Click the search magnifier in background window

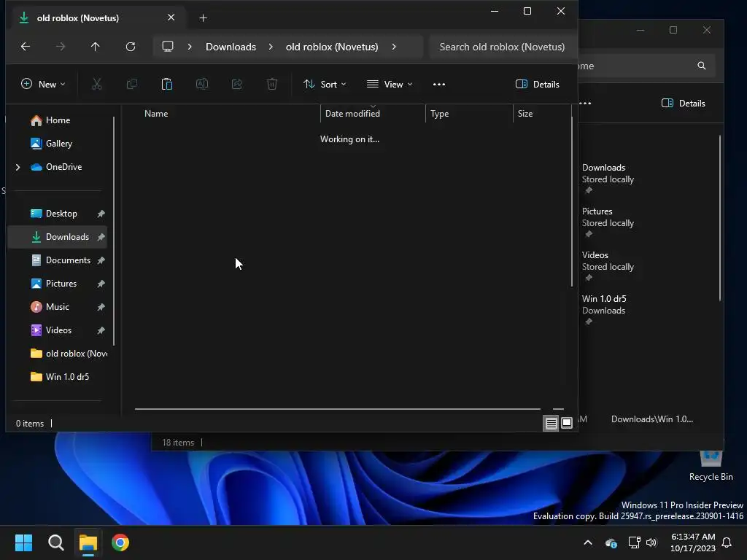pyautogui.click(x=701, y=66)
